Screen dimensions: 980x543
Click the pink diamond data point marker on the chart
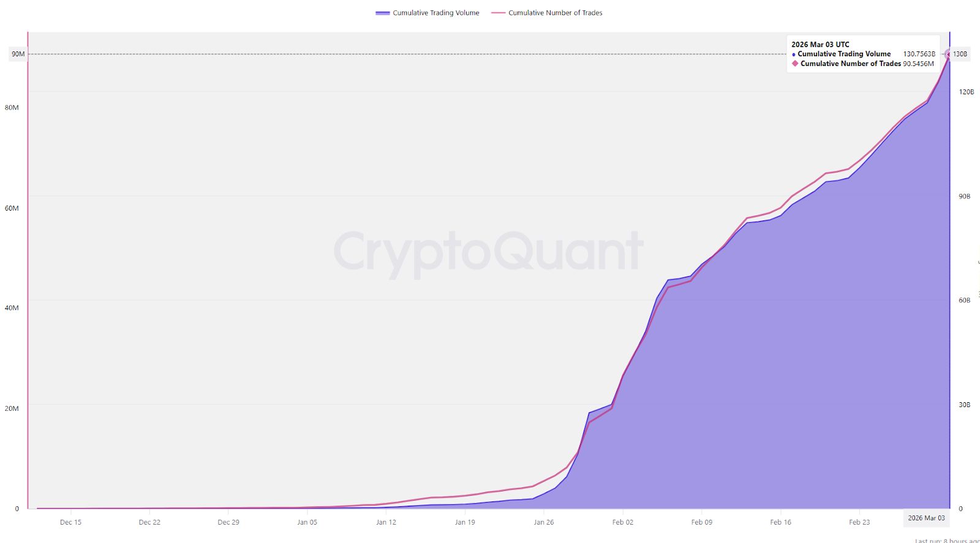point(949,54)
